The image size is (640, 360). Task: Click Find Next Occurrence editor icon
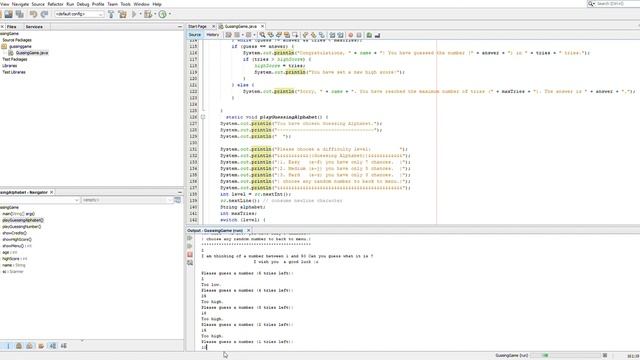279,35
